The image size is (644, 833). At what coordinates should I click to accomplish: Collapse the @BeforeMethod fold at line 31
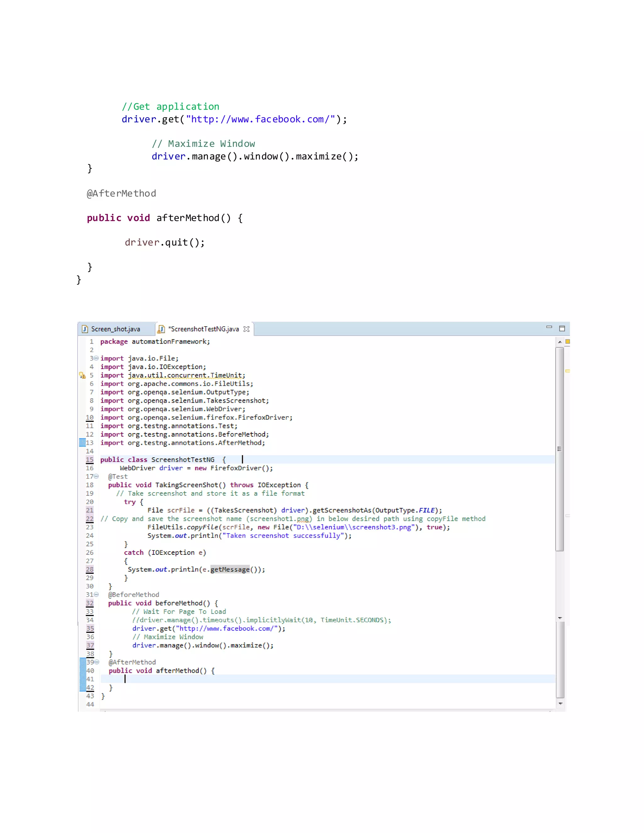[x=97, y=595]
